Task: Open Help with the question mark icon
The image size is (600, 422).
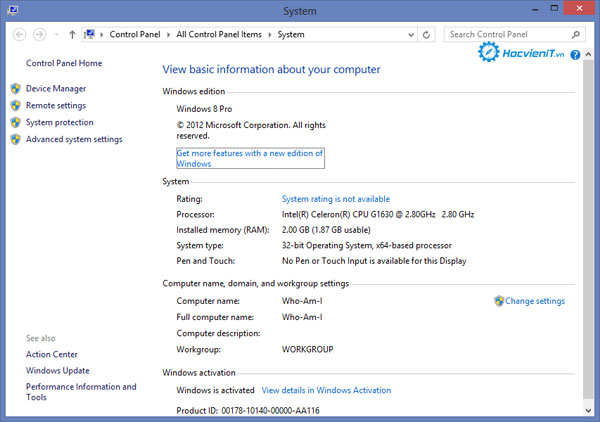Action: coord(575,55)
